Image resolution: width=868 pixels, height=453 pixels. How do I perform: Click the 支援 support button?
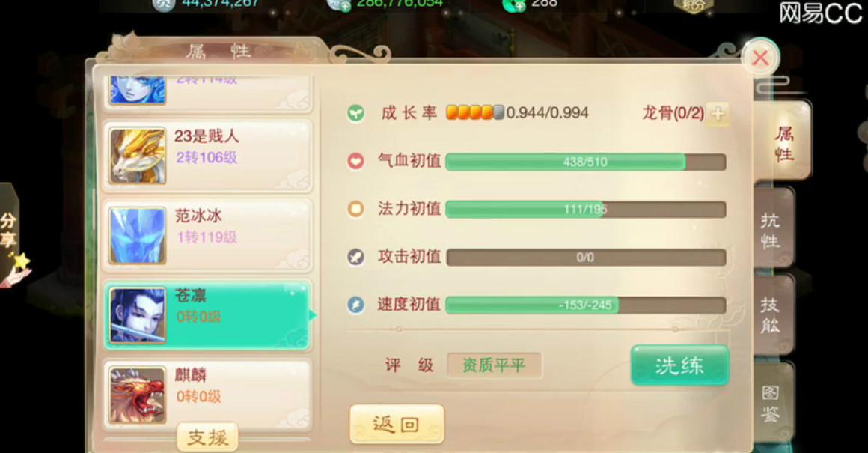[x=207, y=437]
